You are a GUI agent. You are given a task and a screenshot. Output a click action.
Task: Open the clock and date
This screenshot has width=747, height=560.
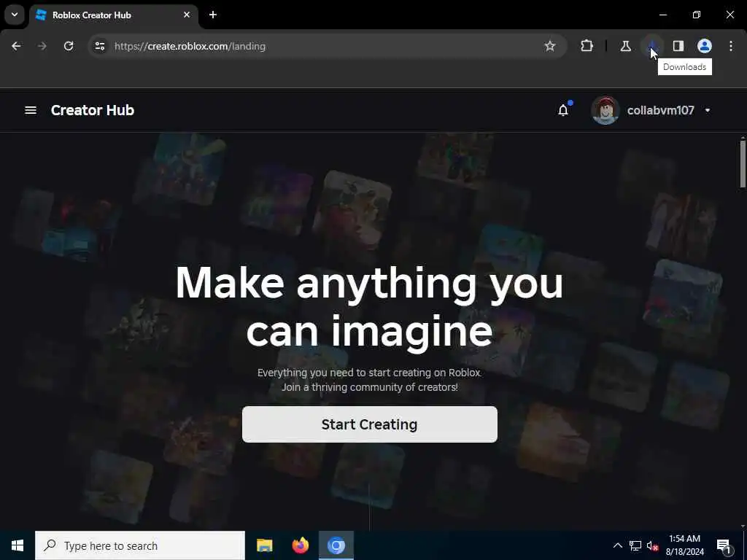[x=684, y=545]
